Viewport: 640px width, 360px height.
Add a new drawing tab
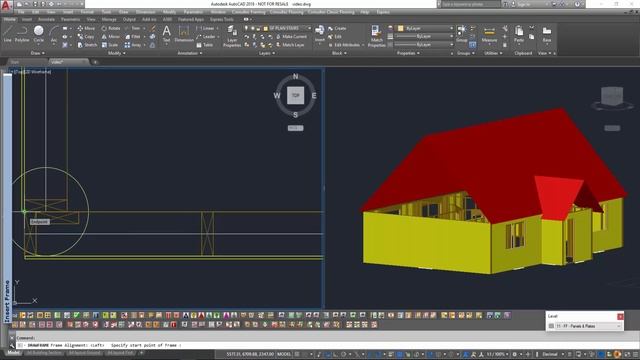pos(95,62)
